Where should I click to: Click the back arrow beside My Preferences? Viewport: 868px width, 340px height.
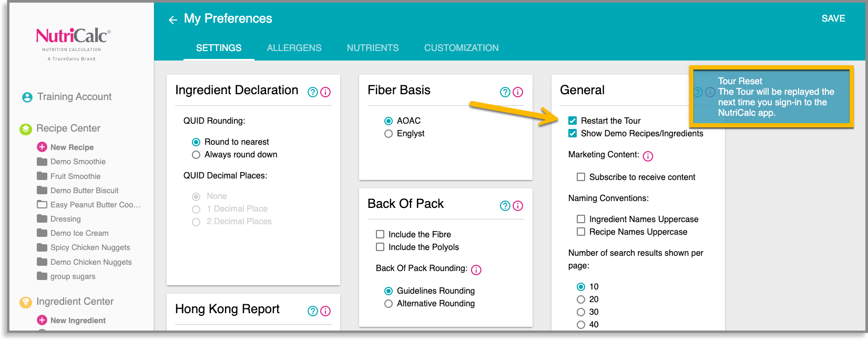[x=173, y=20]
